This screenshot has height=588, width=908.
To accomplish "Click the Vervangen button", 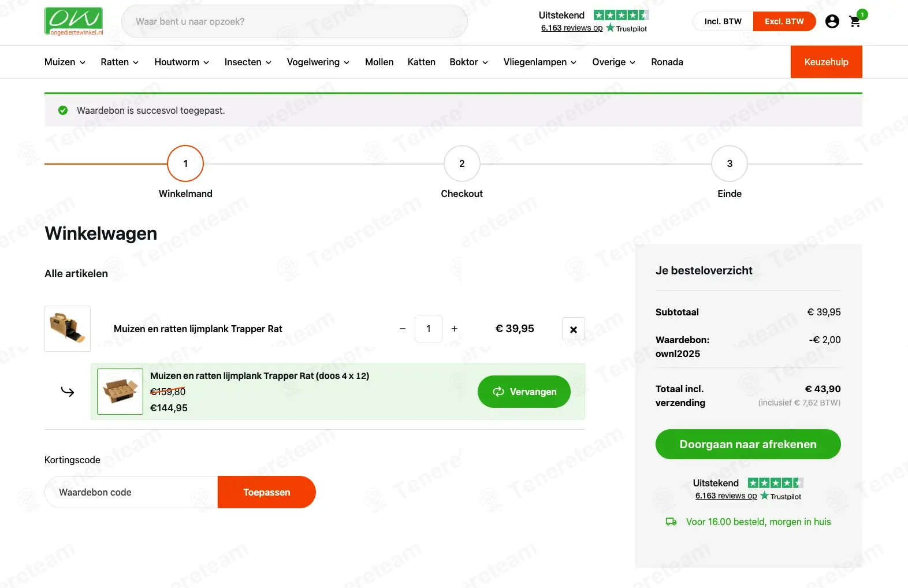I will (x=524, y=392).
